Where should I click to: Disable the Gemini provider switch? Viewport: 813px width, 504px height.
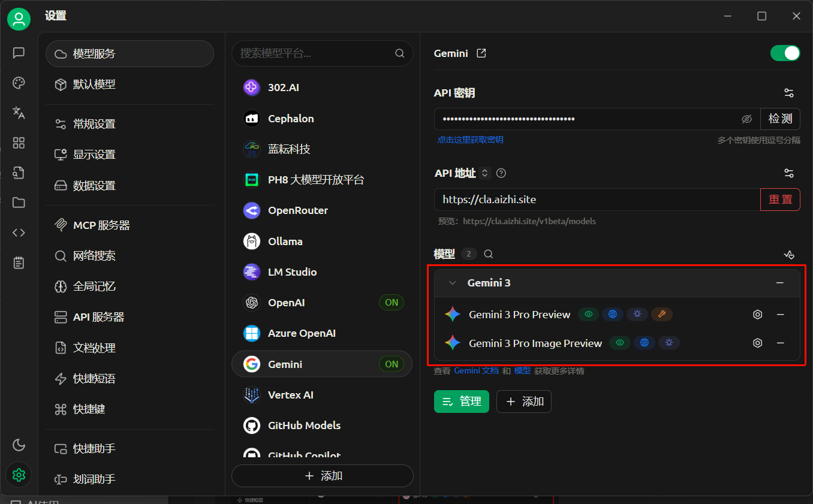[785, 53]
